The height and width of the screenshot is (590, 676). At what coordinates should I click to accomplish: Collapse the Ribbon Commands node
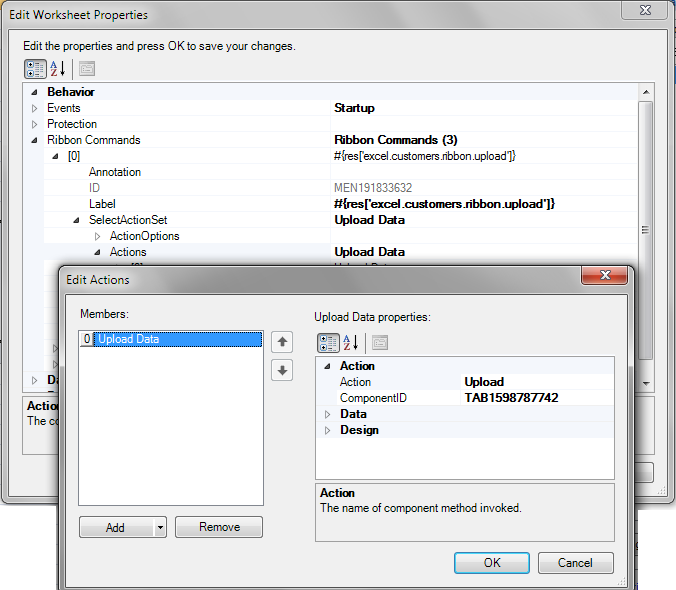34,140
